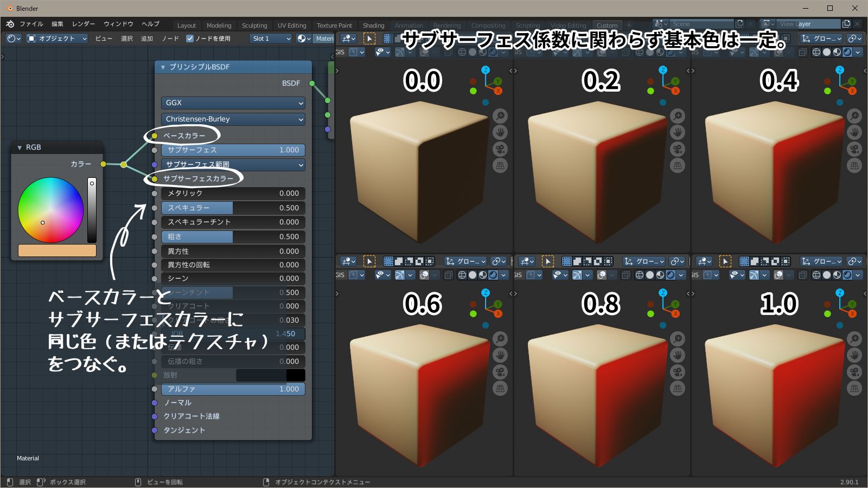Switch 0.6 viewport to solid shading
The width and height of the screenshot is (868, 488).
473,275
